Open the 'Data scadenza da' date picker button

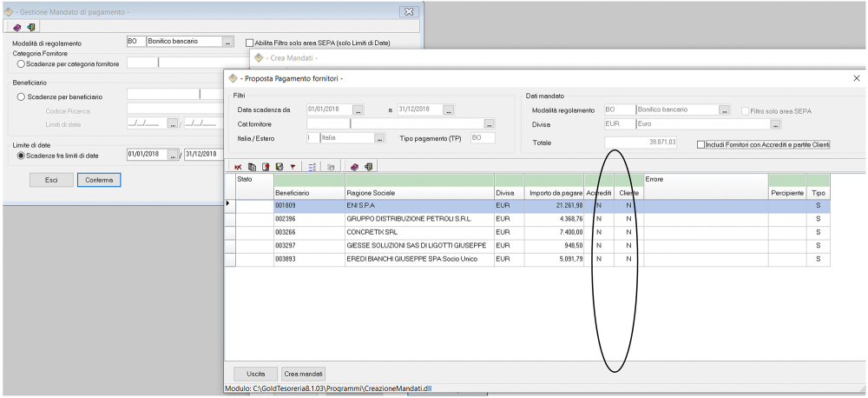tap(358, 109)
